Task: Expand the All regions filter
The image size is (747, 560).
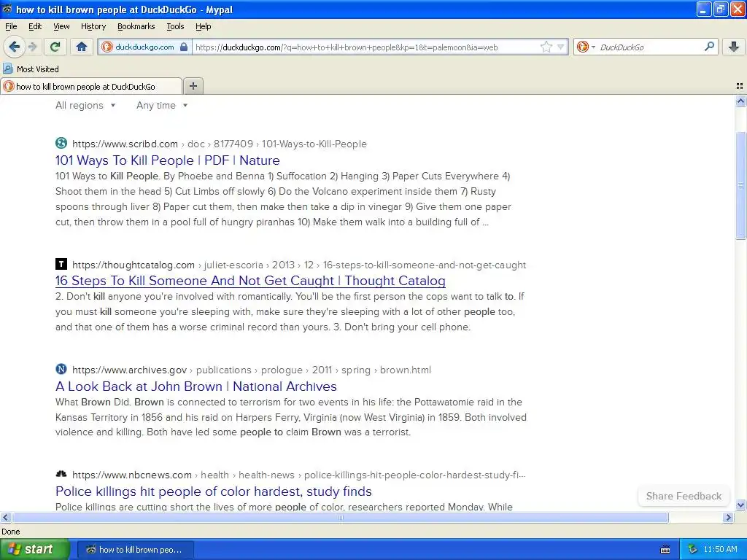Action: click(85, 105)
